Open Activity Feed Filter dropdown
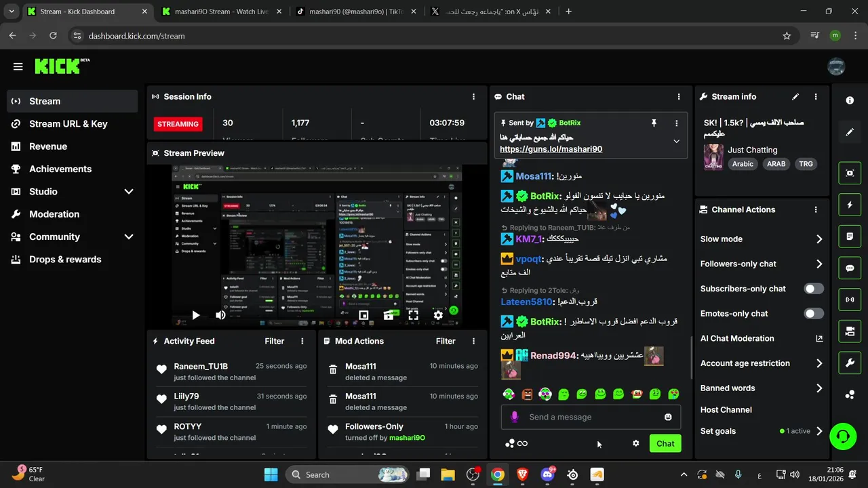868x488 pixels. [275, 341]
